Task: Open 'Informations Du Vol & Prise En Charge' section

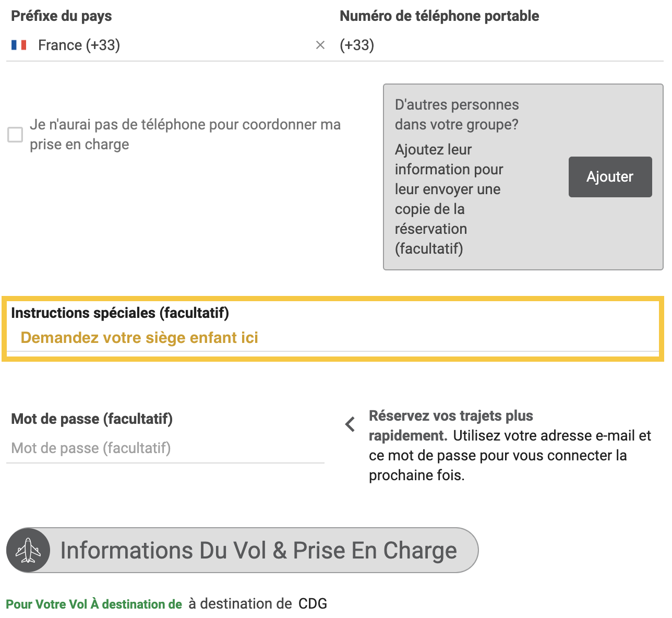Action: pos(258,550)
